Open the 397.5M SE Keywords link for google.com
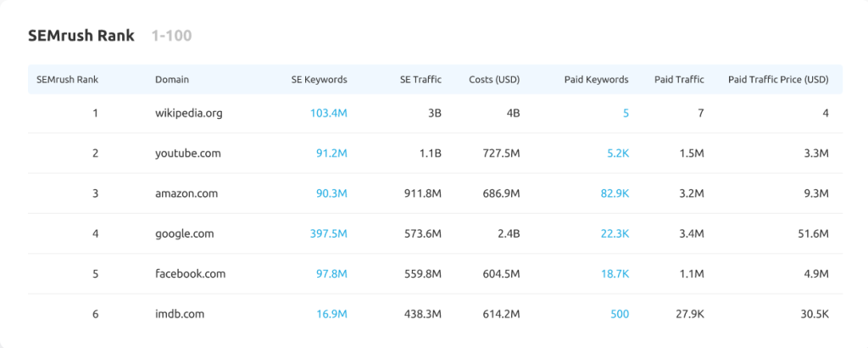 coord(329,234)
